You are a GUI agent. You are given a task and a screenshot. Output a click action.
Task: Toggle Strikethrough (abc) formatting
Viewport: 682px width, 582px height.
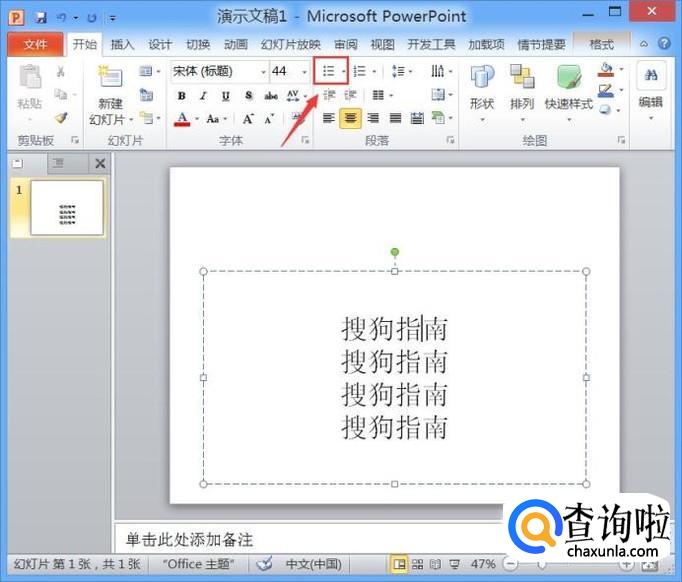(271, 96)
